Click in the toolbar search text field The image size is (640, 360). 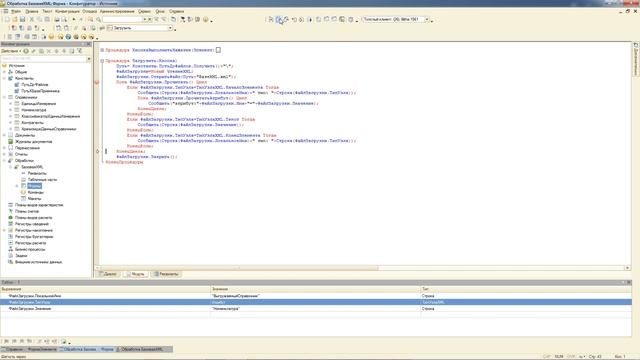(122, 19)
